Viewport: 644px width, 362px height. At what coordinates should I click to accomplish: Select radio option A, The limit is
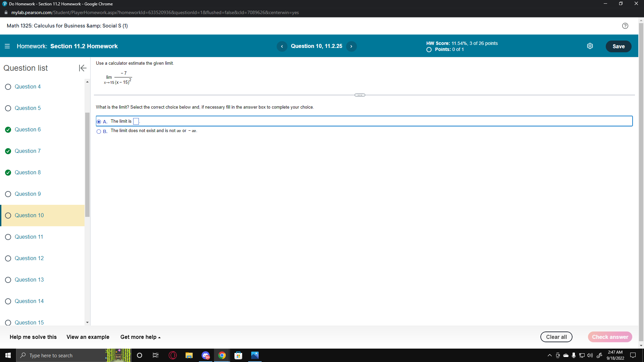click(99, 122)
